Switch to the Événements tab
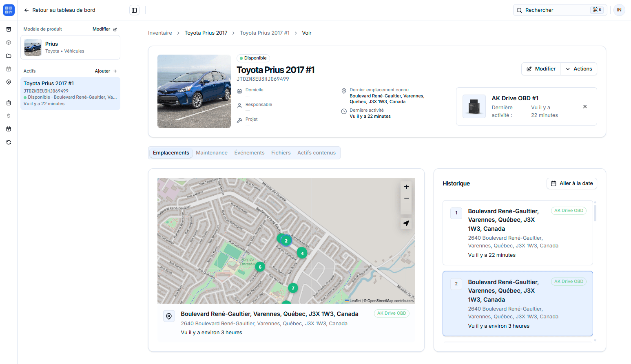Screen dimensions: 631x364 pyautogui.click(x=249, y=153)
